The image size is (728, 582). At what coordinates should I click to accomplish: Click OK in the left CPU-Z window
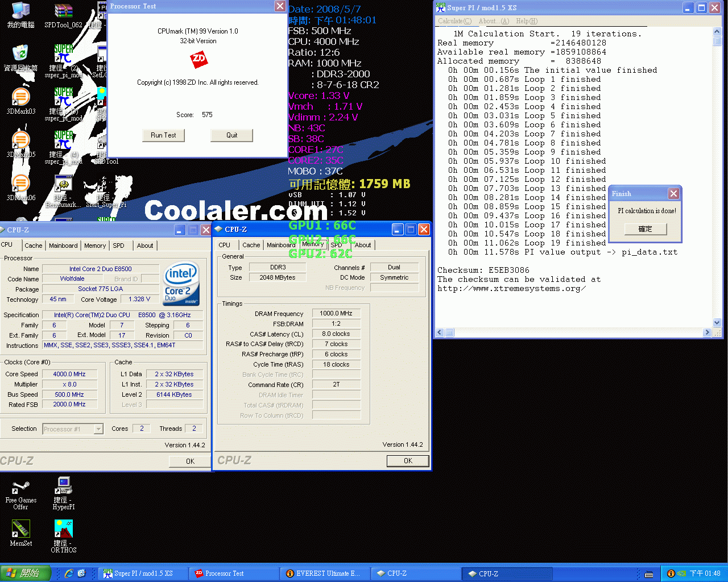[x=190, y=462]
